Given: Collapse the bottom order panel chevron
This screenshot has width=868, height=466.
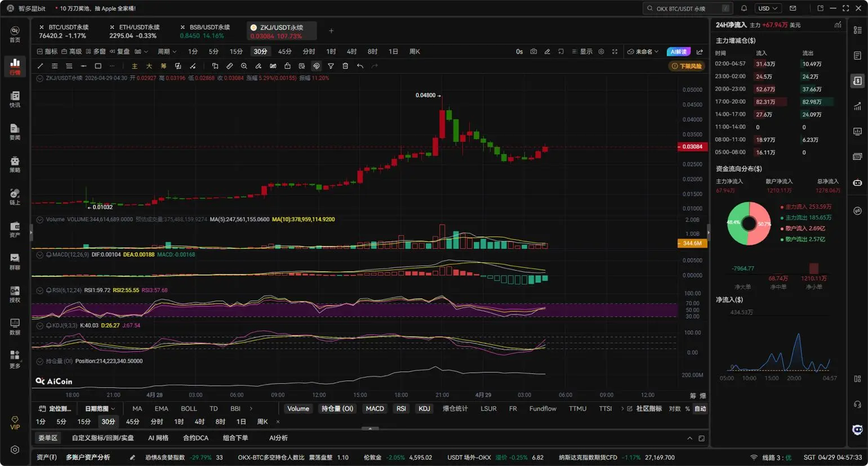Looking at the screenshot, I should pos(689,438).
